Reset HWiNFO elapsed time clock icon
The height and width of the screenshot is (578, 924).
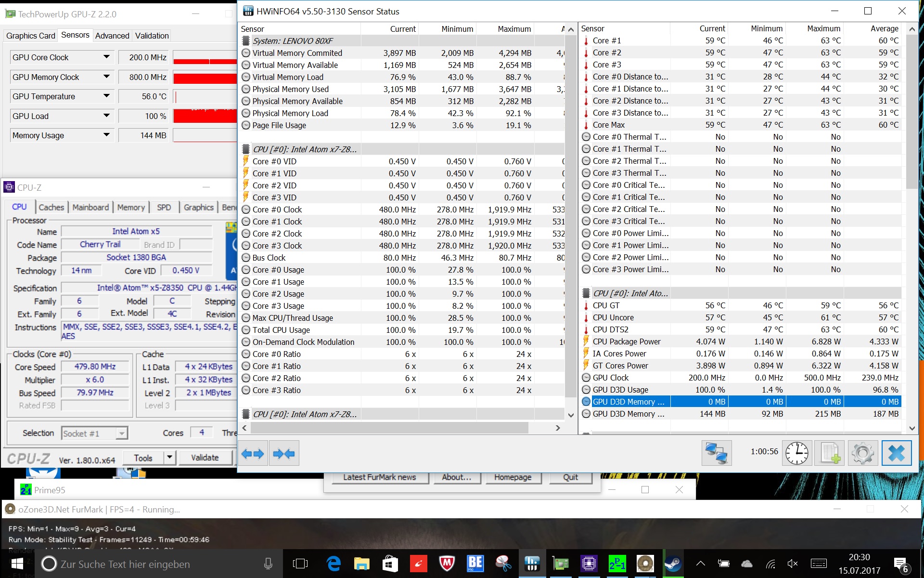[797, 453]
